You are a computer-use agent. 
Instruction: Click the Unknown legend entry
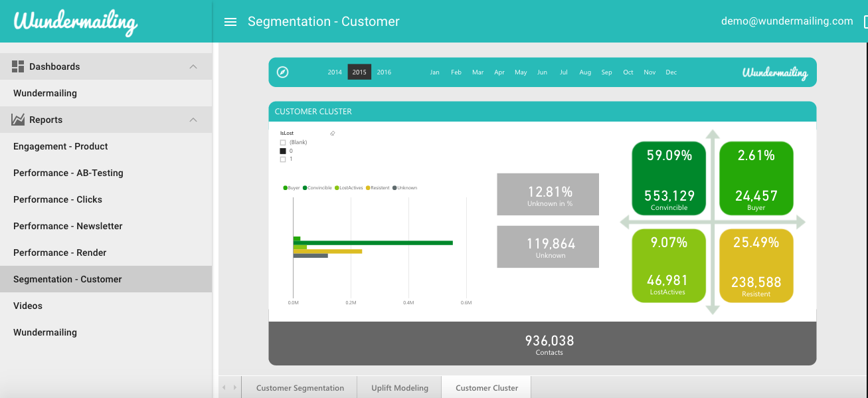(x=404, y=188)
